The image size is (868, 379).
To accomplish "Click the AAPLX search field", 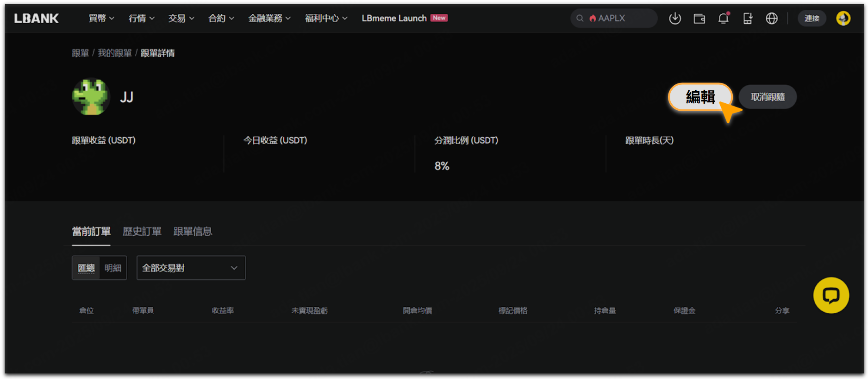I will point(614,19).
